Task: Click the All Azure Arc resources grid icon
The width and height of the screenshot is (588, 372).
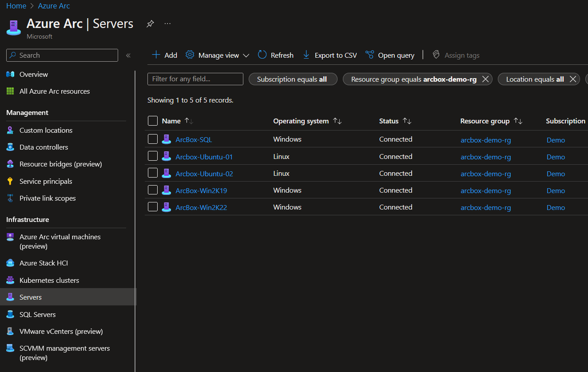Action: click(10, 91)
